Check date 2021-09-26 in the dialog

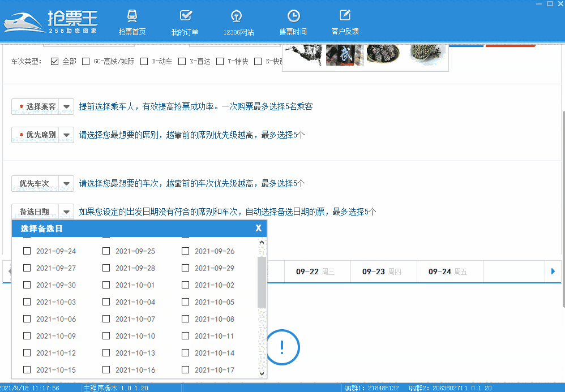coord(185,251)
